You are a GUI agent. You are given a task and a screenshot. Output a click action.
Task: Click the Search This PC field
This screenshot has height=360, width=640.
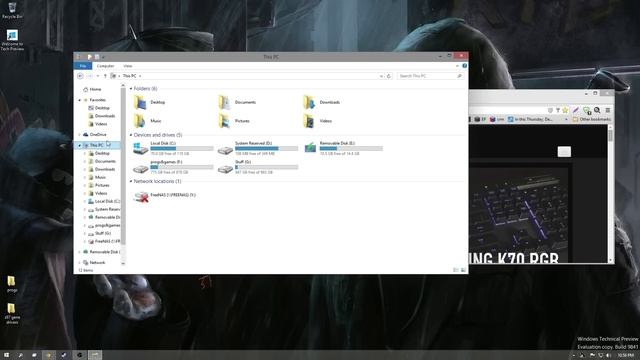[x=431, y=76]
